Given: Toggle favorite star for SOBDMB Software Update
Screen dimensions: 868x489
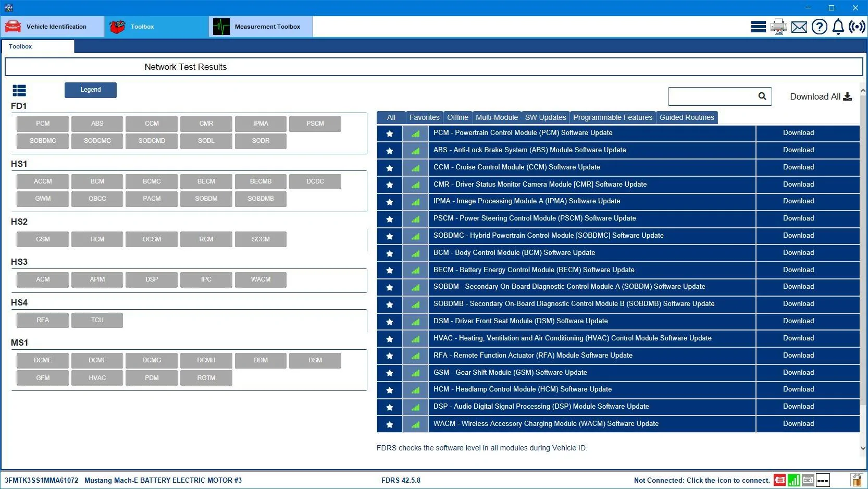Looking at the screenshot, I should (x=389, y=304).
